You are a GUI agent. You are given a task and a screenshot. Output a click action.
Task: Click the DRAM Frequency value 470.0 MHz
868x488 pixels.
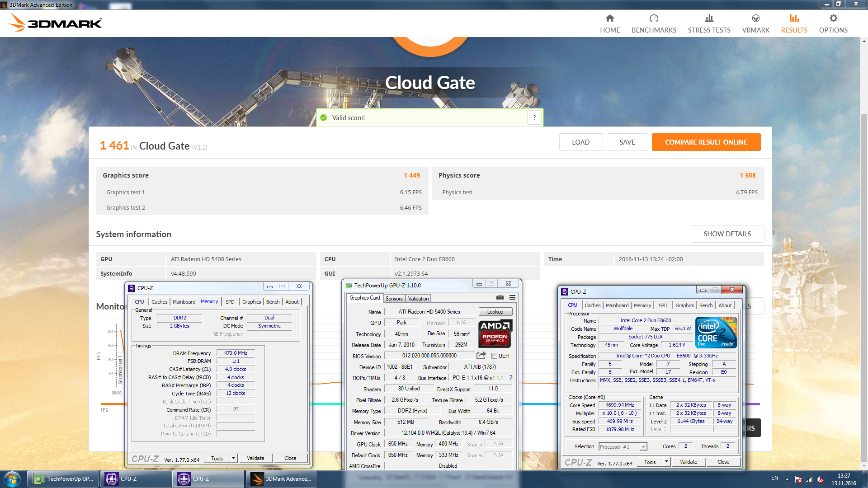pos(236,353)
